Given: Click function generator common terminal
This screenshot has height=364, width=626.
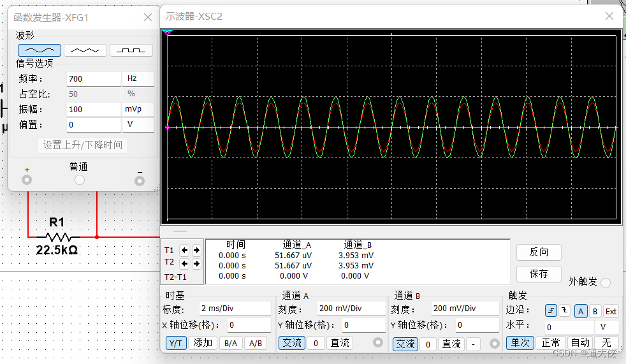Looking at the screenshot, I should coord(80,180).
